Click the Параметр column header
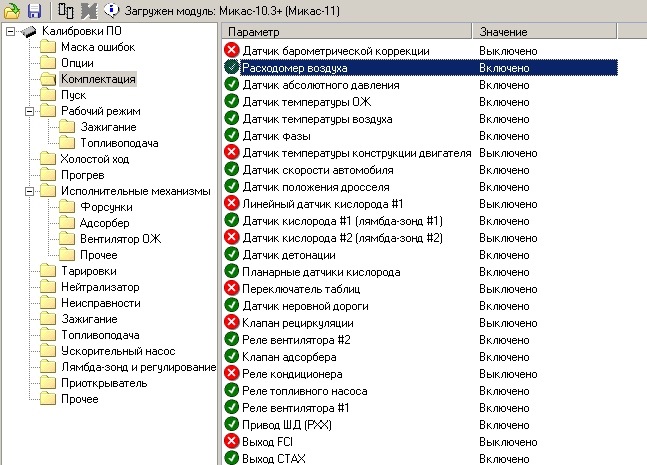 347,32
